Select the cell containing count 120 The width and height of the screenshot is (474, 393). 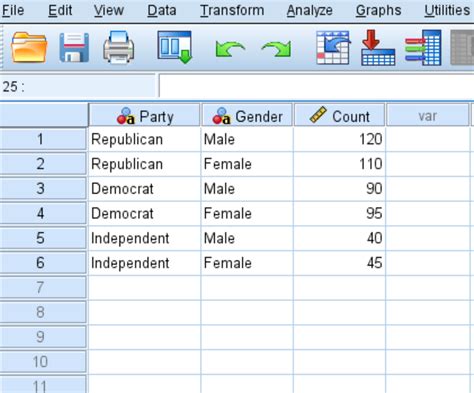click(x=339, y=139)
